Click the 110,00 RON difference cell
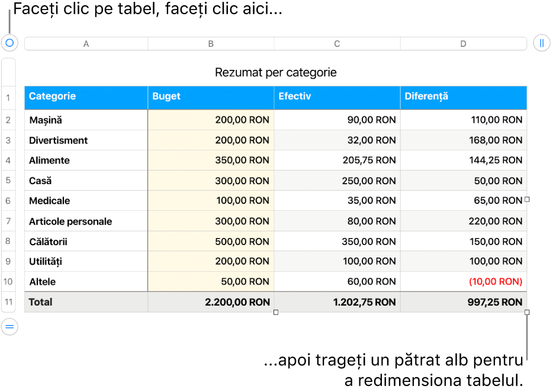Image resolution: width=553 pixels, height=392 pixels. point(464,120)
